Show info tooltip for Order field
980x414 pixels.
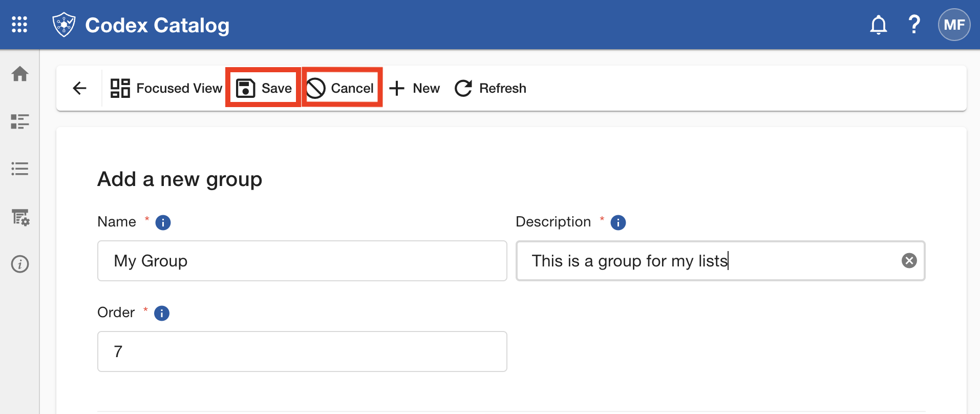point(162,313)
